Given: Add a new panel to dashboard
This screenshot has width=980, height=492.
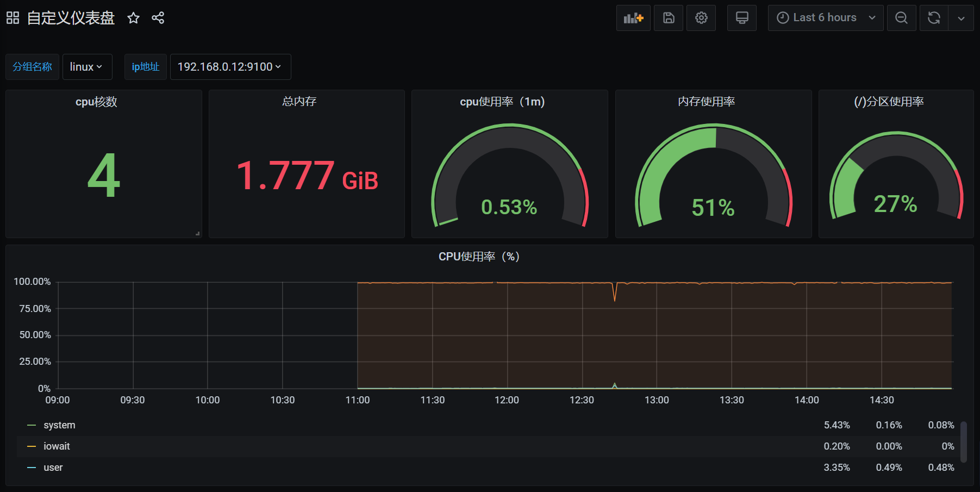Looking at the screenshot, I should coord(633,18).
